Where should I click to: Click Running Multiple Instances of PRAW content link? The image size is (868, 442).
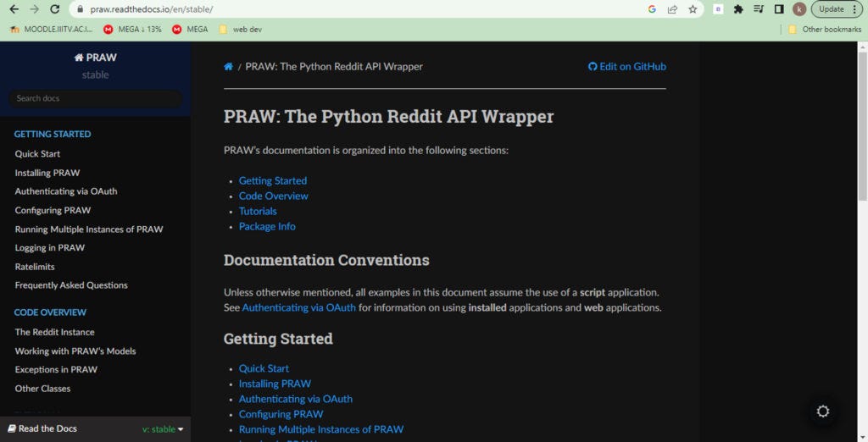(321, 429)
